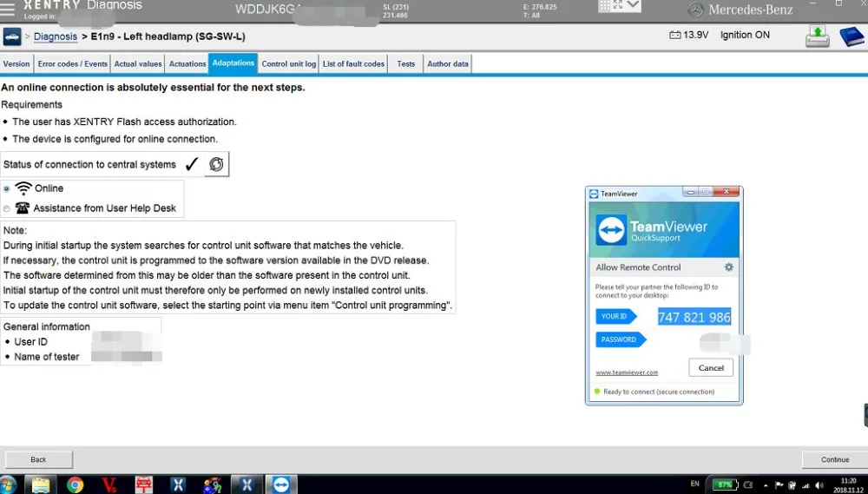Click Cancel in TeamViewer window
868x494 pixels.
pyautogui.click(x=711, y=368)
